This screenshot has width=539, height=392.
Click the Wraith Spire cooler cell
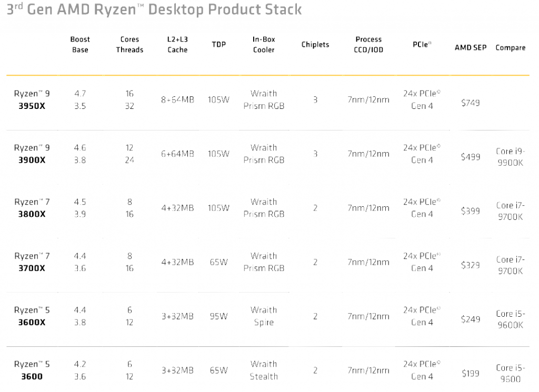coord(264,316)
